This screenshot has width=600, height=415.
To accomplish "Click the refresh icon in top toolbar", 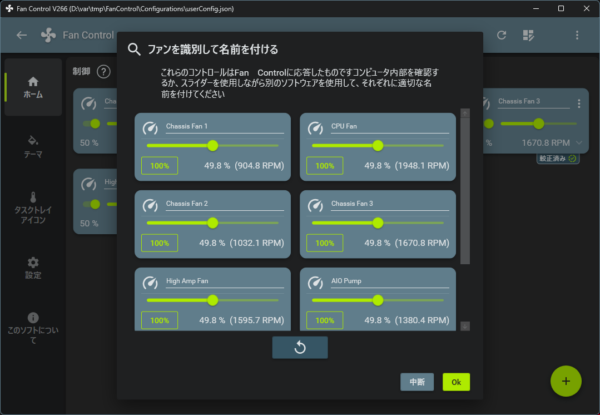I will 501,35.
